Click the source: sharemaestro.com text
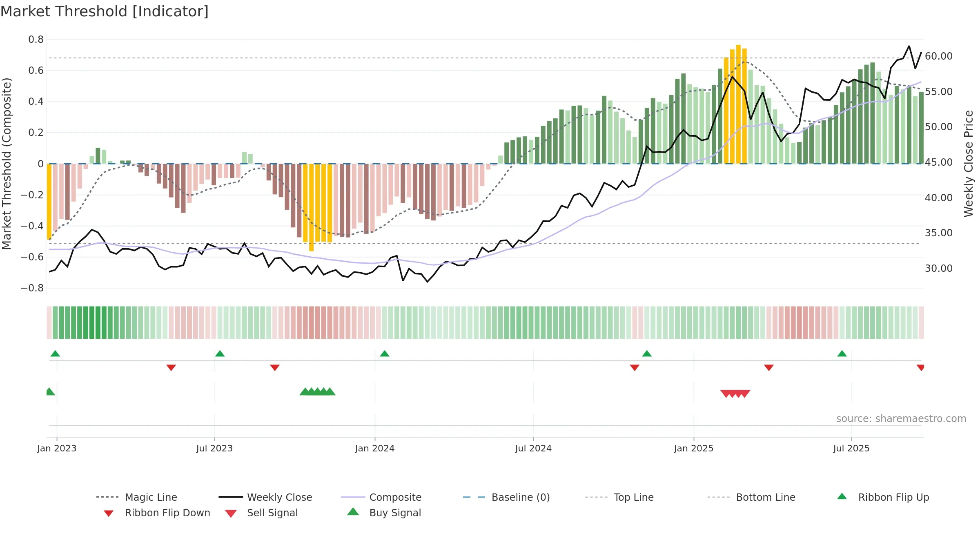This screenshot has height=551, width=980. click(x=901, y=419)
